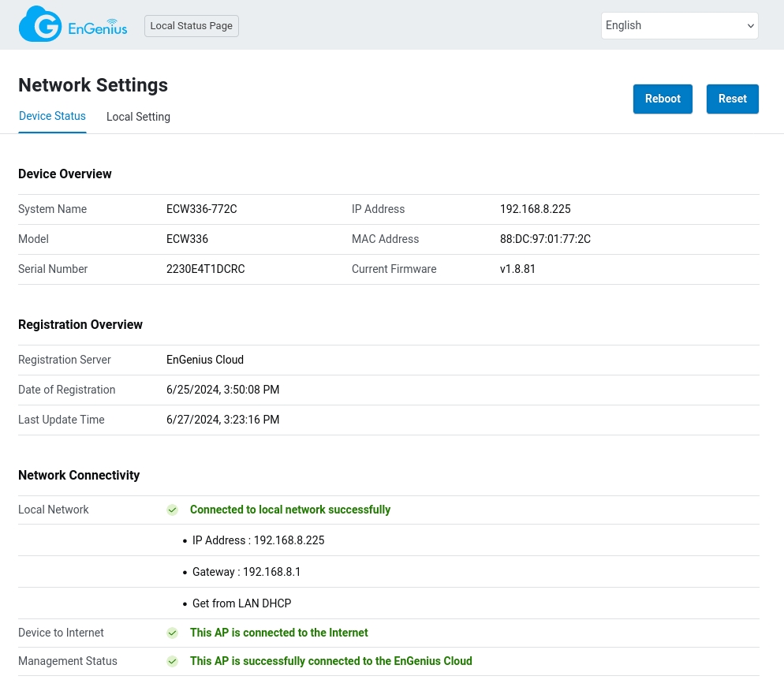
Task: Click the MAC Address value 88:DC:97:01:77:2C
Action: click(545, 240)
